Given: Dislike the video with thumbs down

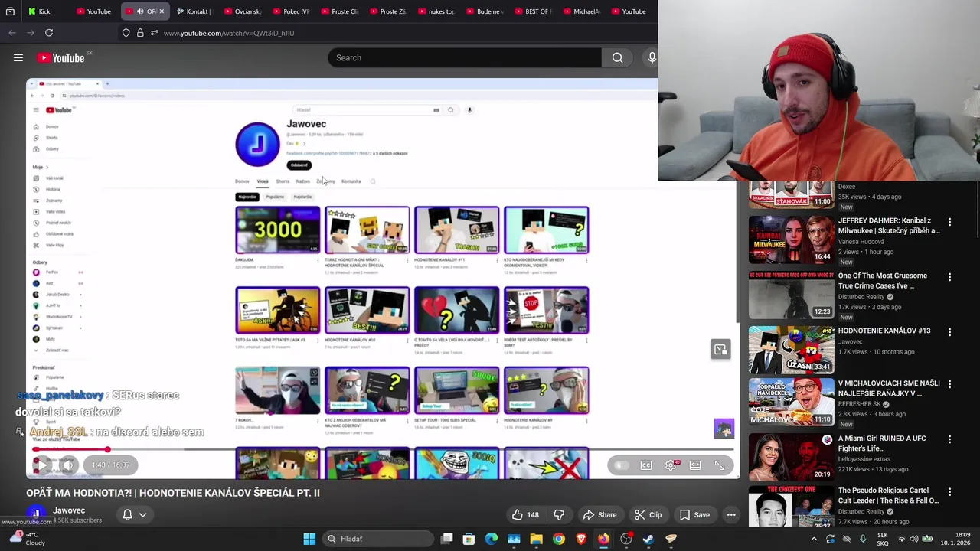Looking at the screenshot, I should pos(559,515).
